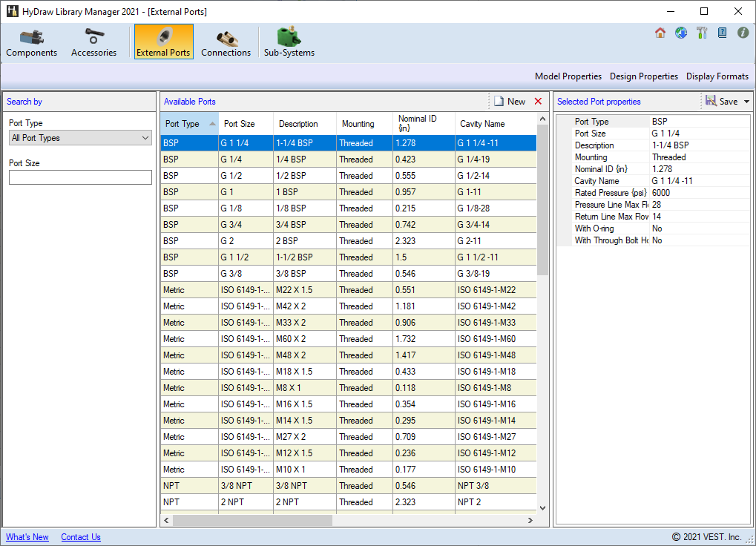Select the 3/4 BSP description cell
The width and height of the screenshot is (756, 546).
305,225
